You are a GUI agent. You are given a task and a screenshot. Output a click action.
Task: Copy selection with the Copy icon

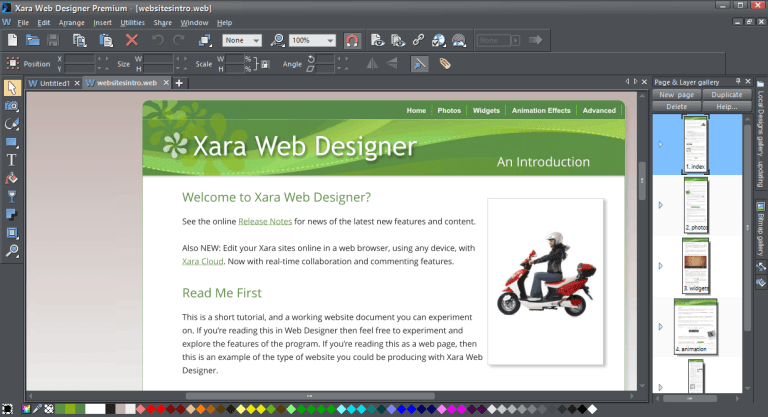(x=79, y=40)
